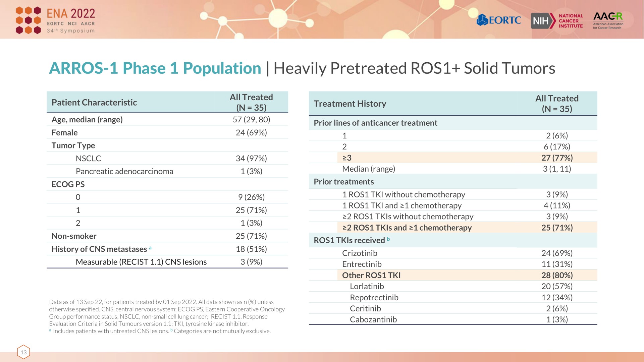Click the 'Lorlatinib' row label
644x362 pixels.
[x=367, y=287]
